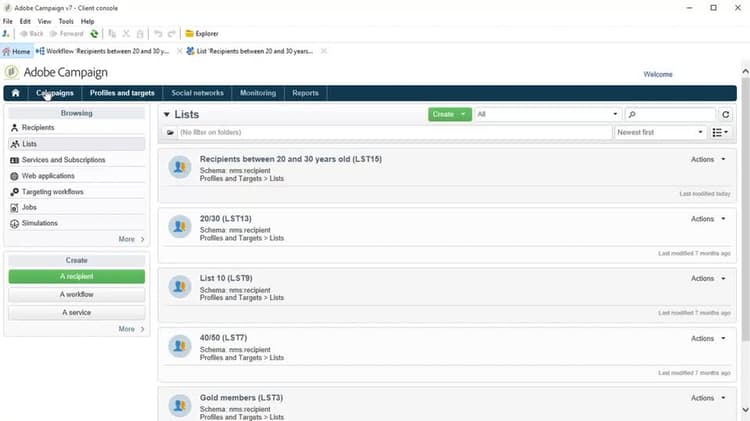Switch to the Monitoring tab
This screenshot has height=421, width=750.
(258, 93)
